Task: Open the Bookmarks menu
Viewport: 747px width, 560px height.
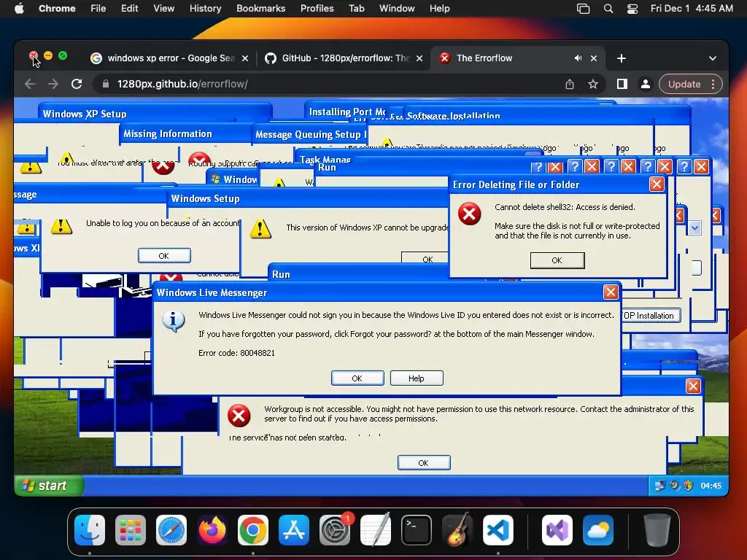Action: (260, 9)
